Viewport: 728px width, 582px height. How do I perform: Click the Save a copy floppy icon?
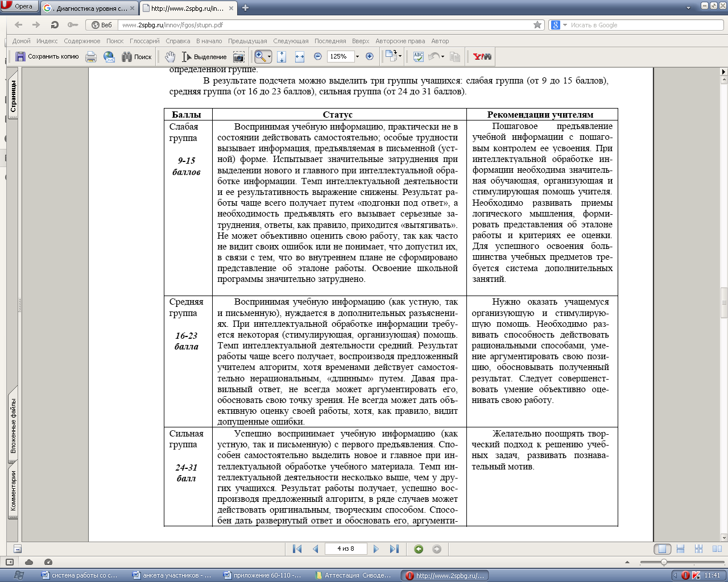click(20, 57)
